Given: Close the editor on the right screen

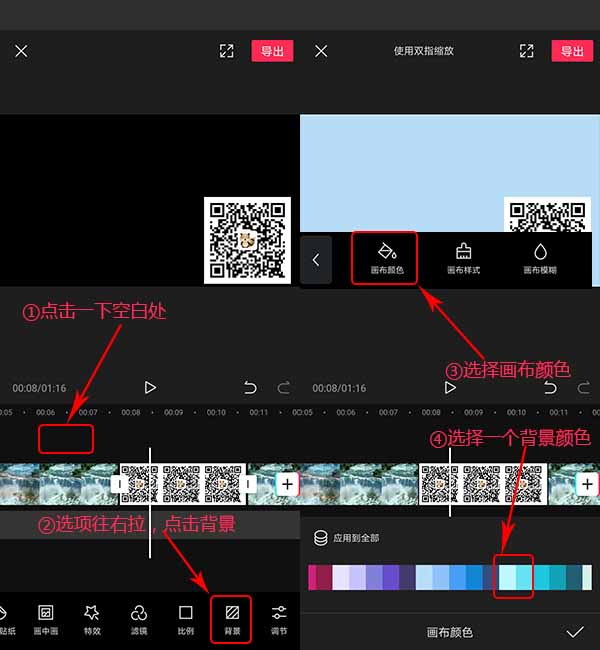Looking at the screenshot, I should [x=321, y=51].
